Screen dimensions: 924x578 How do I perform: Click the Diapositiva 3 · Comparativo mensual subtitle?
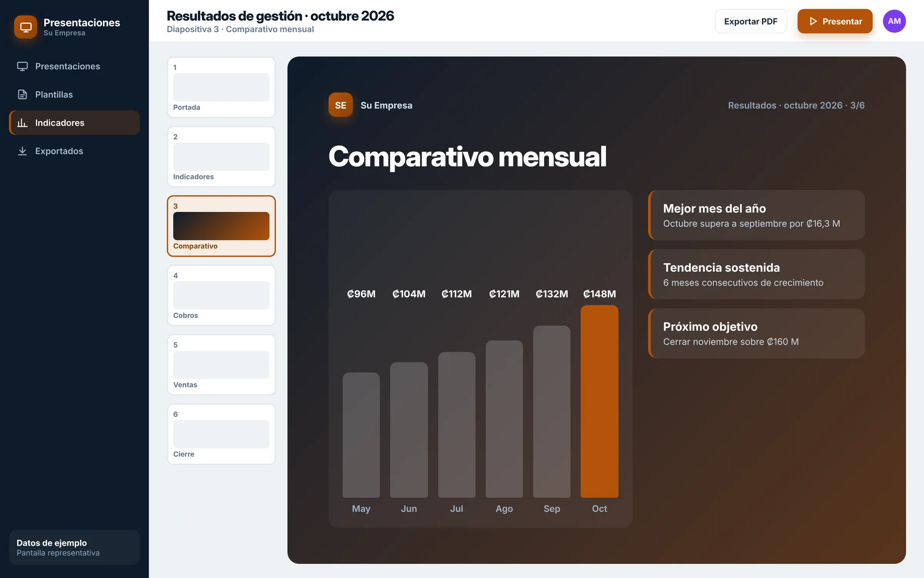tap(240, 29)
